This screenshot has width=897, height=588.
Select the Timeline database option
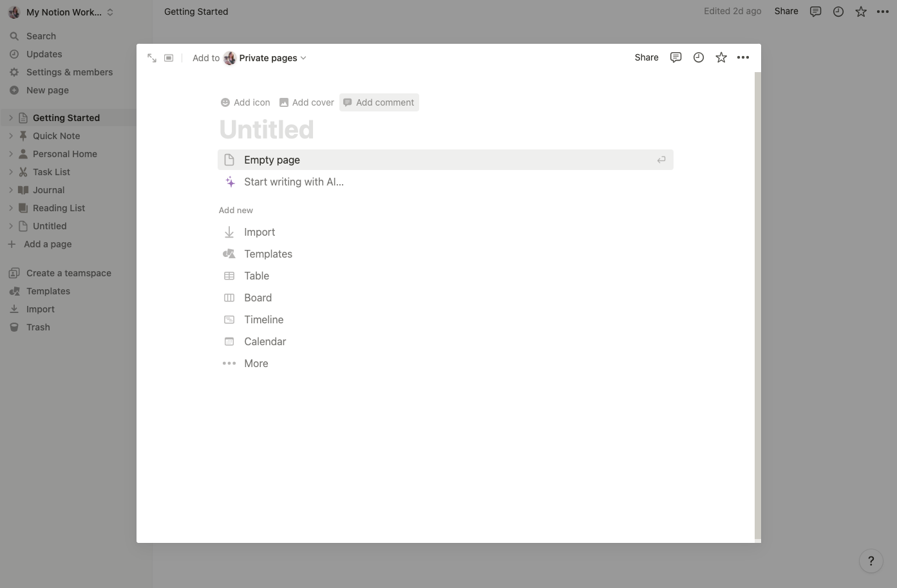coord(446,320)
